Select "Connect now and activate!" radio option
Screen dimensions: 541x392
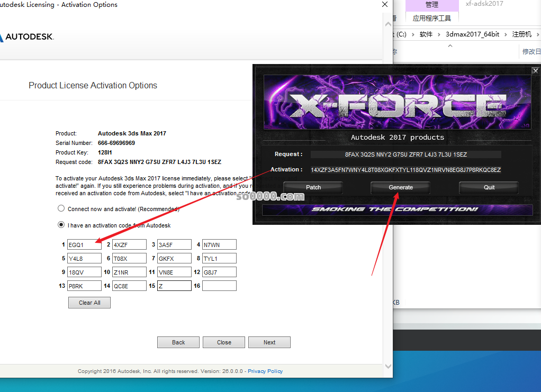61,209
